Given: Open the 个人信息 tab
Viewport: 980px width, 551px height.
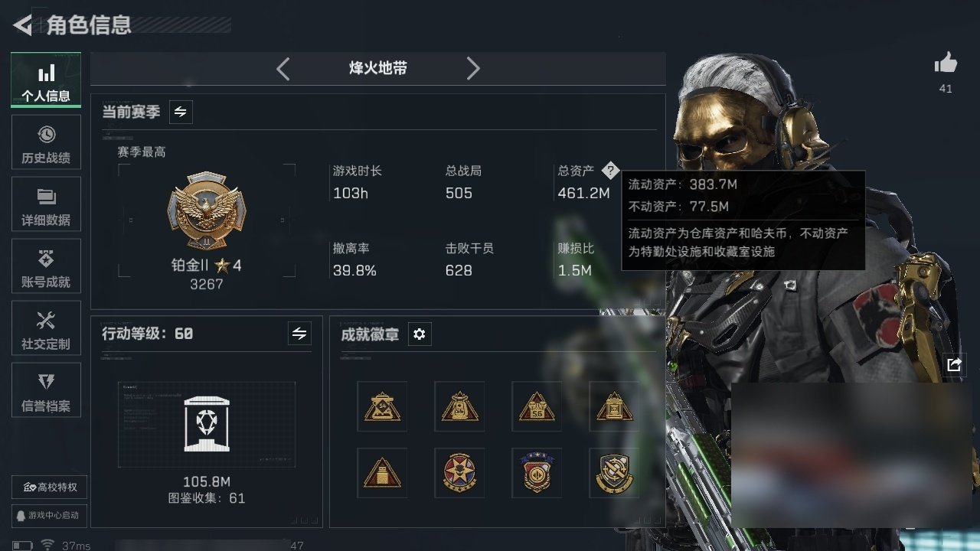Looking at the screenshot, I should pos(46,80).
